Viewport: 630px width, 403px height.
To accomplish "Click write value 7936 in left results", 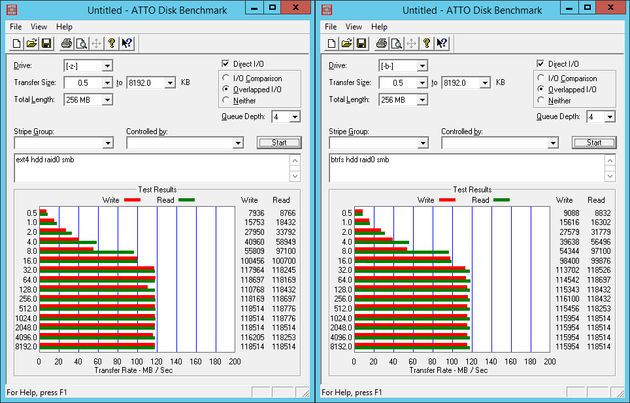I will click(x=256, y=213).
